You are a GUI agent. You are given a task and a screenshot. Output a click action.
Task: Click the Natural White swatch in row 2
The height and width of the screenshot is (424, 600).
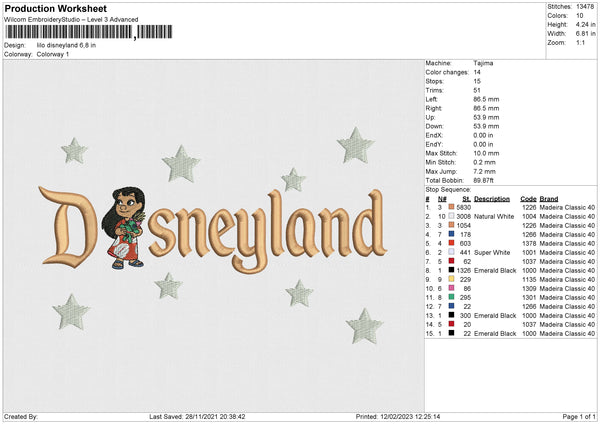452,216
